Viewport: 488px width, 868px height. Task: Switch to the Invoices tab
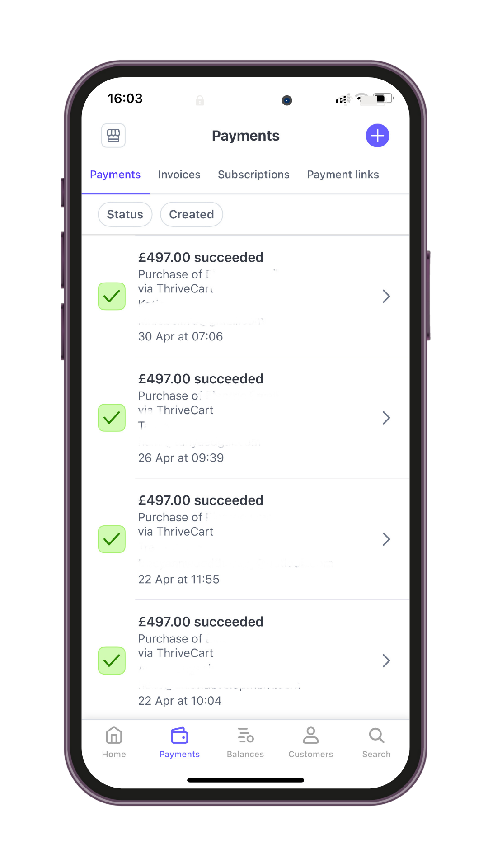click(x=179, y=175)
